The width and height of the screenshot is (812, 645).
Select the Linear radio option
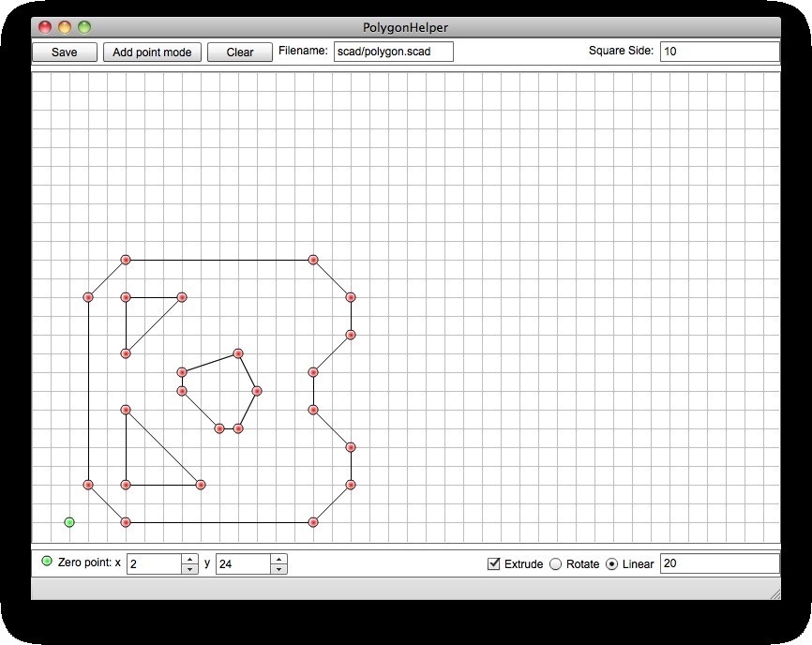click(x=611, y=563)
